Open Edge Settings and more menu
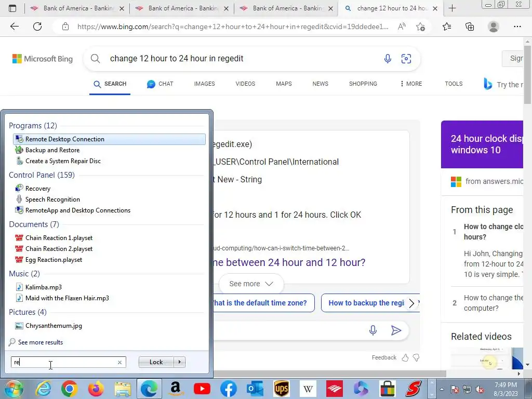 [x=517, y=26]
